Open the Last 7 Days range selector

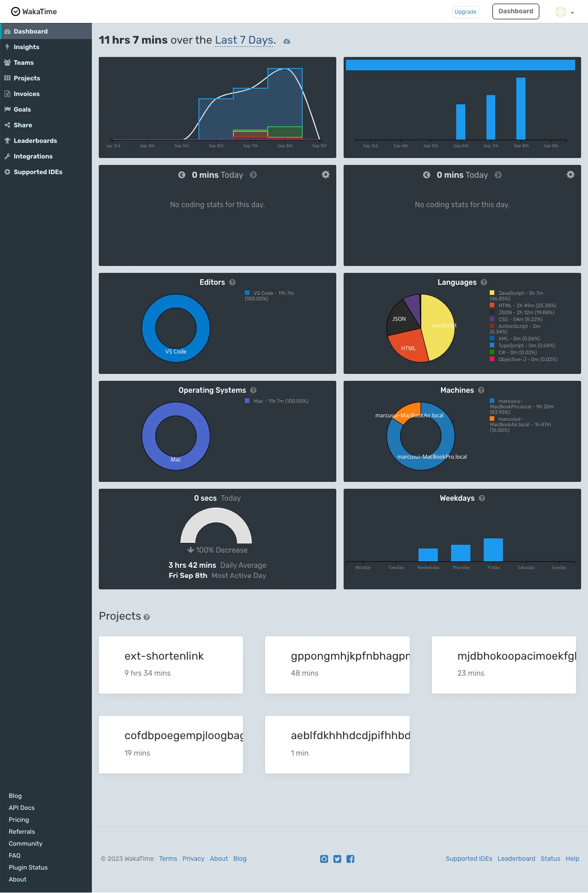pos(244,40)
